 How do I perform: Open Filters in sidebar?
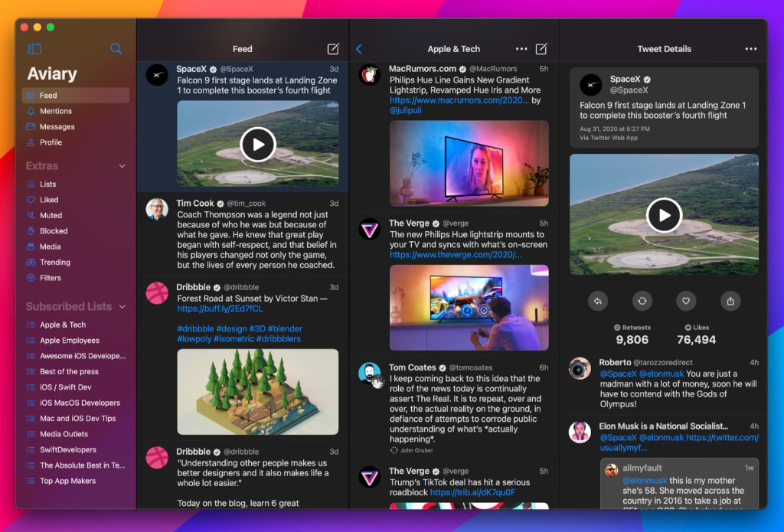(x=76, y=278)
